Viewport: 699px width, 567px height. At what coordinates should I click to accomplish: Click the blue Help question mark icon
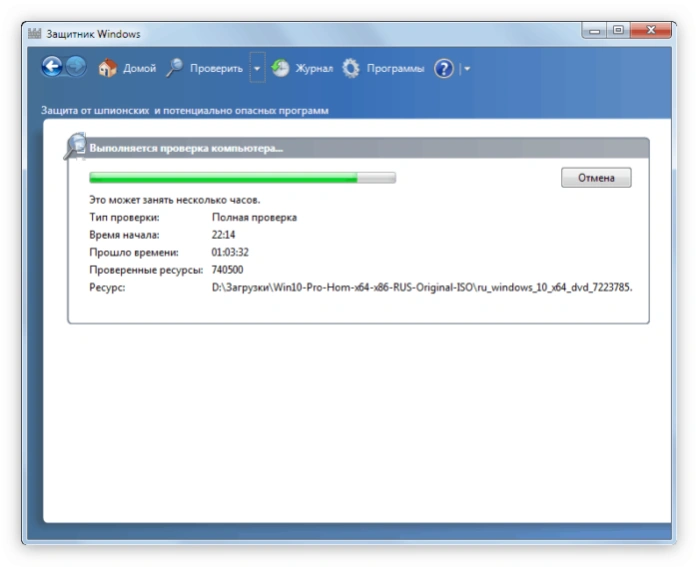pos(444,69)
